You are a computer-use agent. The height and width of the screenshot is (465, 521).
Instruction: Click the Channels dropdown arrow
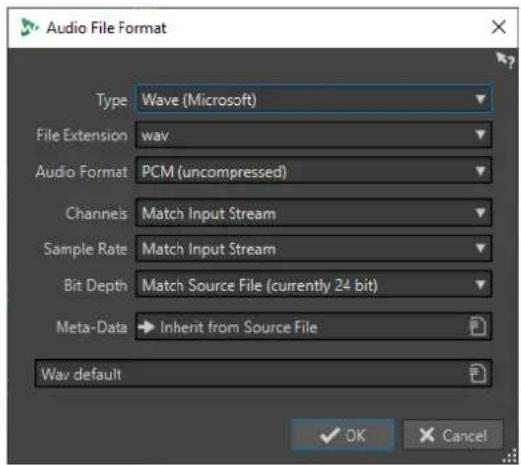pyautogui.click(x=480, y=213)
